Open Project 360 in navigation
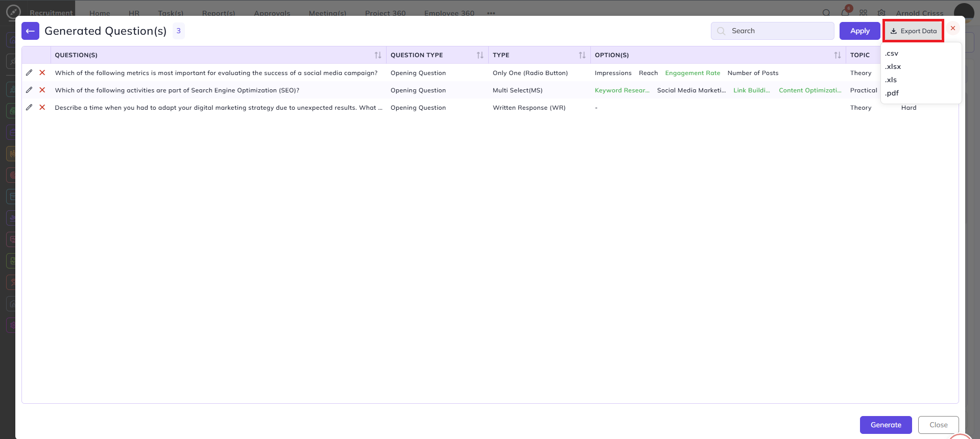 tap(386, 13)
